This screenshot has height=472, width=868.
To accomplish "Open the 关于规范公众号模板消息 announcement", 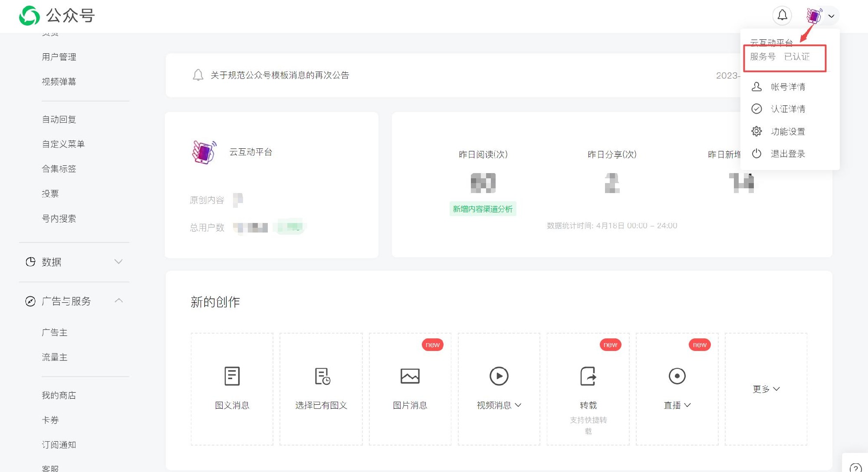I will click(x=279, y=75).
